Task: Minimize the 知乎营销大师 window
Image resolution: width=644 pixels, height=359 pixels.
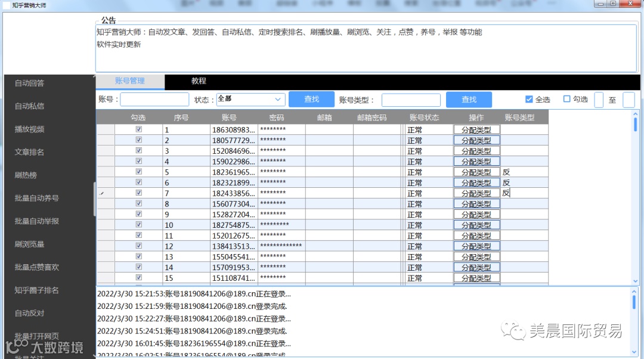Action: tap(601, 4)
